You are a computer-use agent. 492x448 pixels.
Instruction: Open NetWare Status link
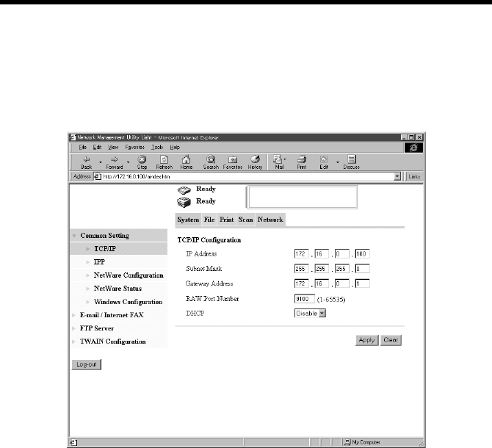point(117,289)
